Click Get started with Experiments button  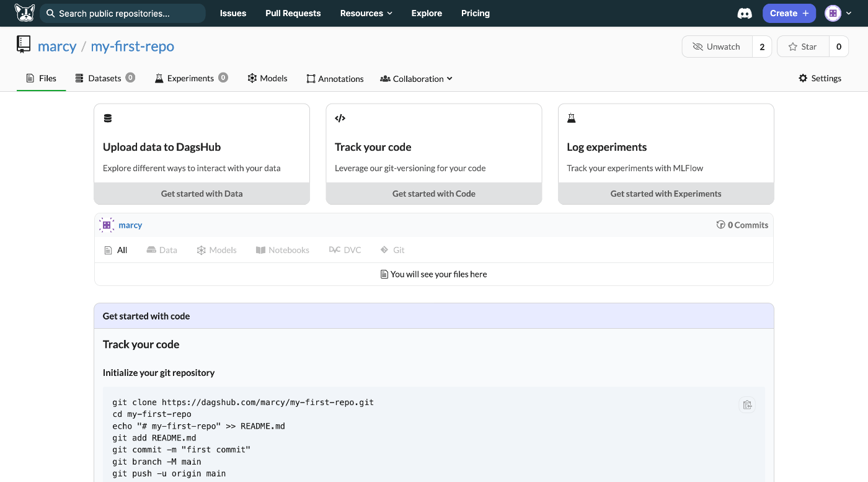666,194
